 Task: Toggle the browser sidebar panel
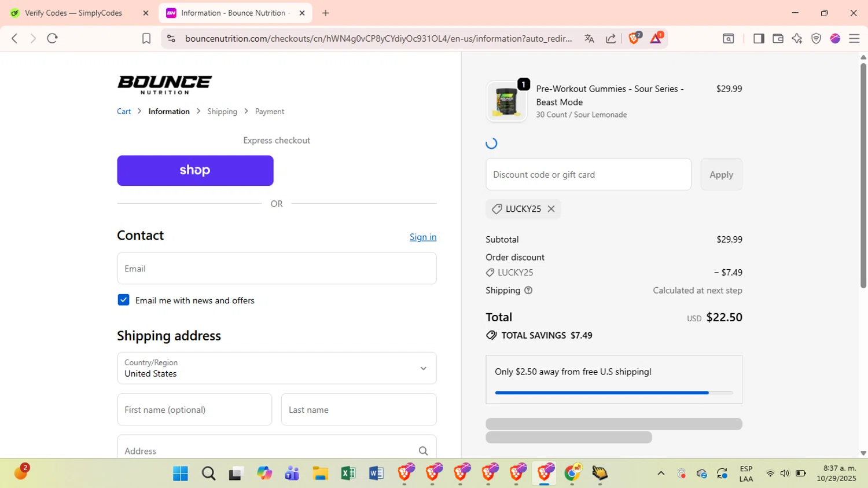coord(759,38)
